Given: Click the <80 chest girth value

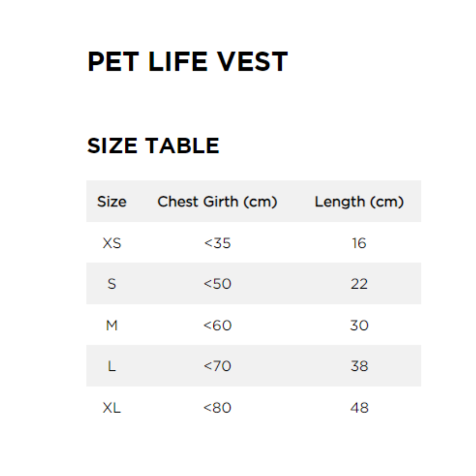Looking at the screenshot, I should [x=217, y=408].
